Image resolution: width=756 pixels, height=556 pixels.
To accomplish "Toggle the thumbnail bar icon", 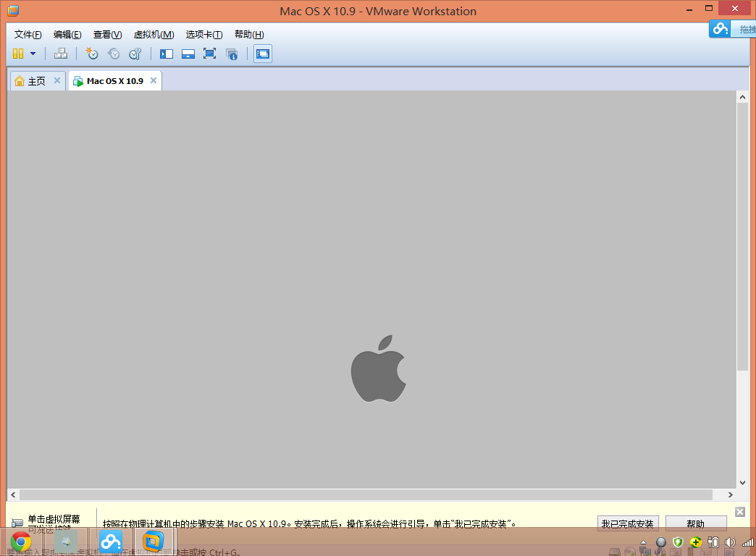I will click(188, 54).
